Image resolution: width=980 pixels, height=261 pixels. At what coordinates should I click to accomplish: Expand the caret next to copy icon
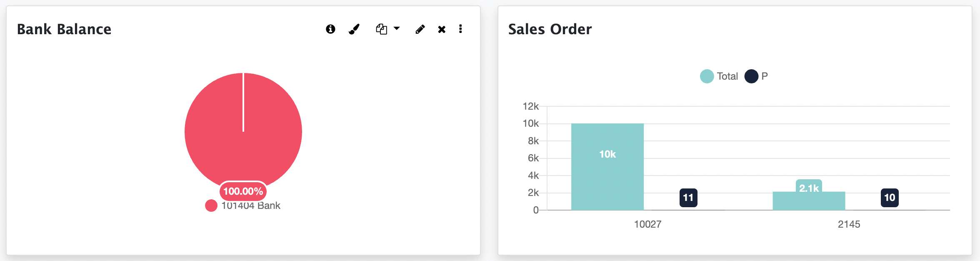pyautogui.click(x=397, y=28)
